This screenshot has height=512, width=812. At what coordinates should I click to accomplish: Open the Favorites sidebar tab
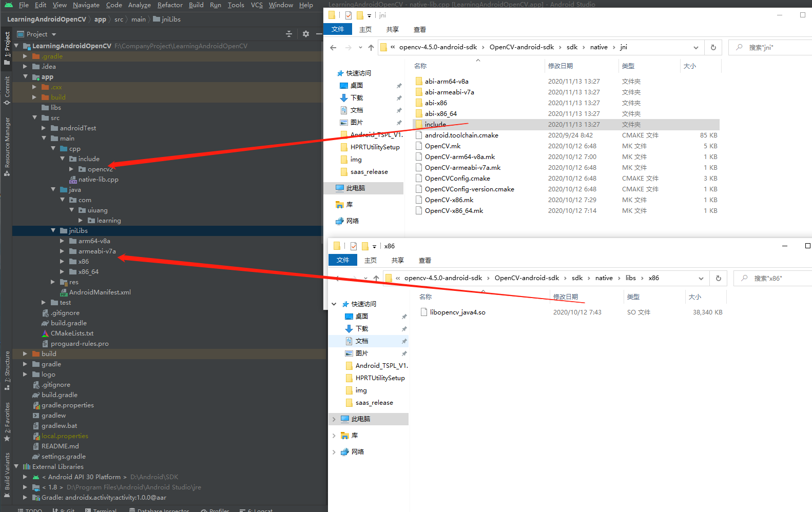point(7,422)
